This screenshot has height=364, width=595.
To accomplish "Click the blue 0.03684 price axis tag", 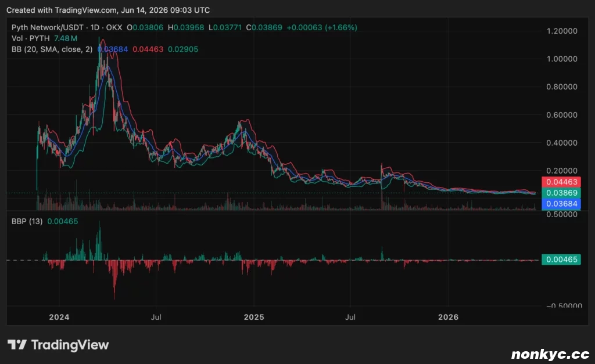I will pyautogui.click(x=561, y=204).
